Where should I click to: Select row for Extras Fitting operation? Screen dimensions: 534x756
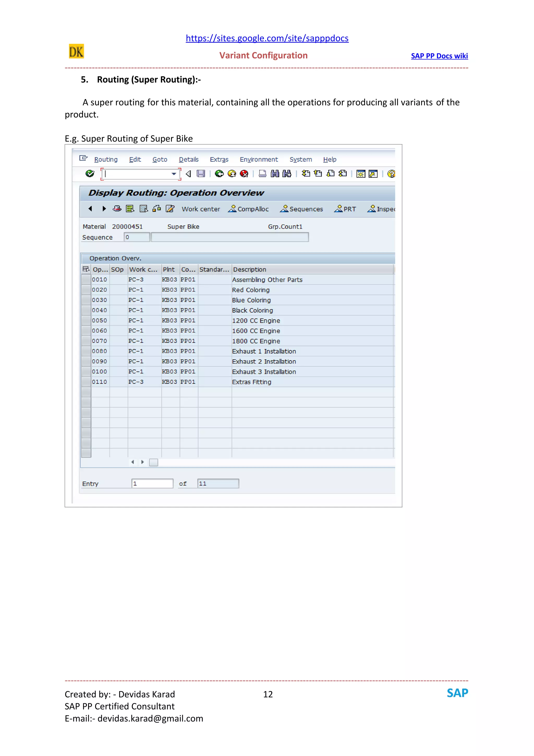(86, 382)
